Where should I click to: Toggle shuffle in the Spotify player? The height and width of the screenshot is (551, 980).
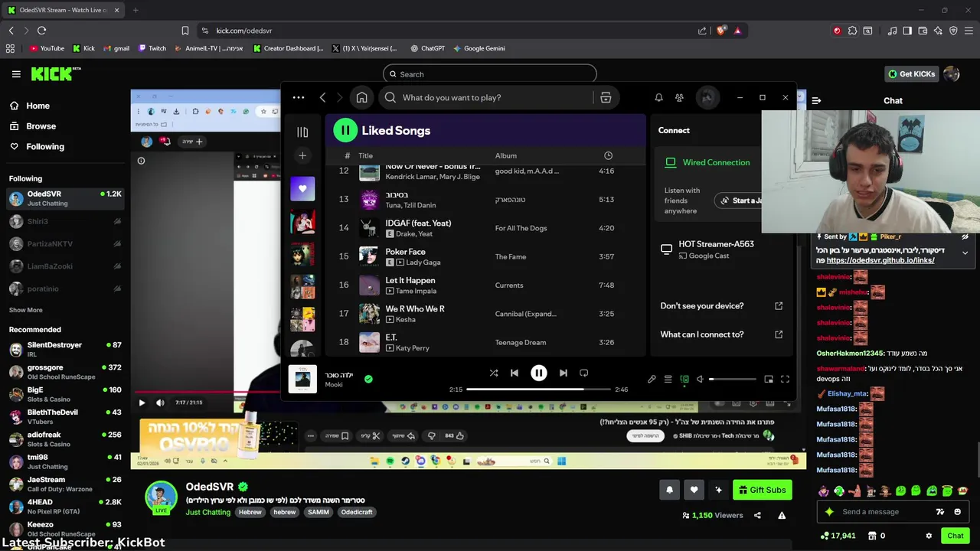click(494, 373)
